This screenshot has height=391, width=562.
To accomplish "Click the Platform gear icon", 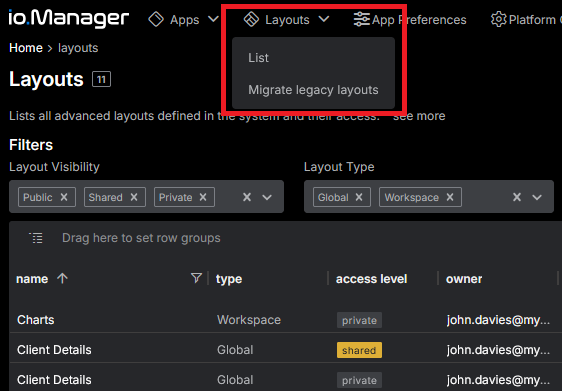I will point(499,19).
